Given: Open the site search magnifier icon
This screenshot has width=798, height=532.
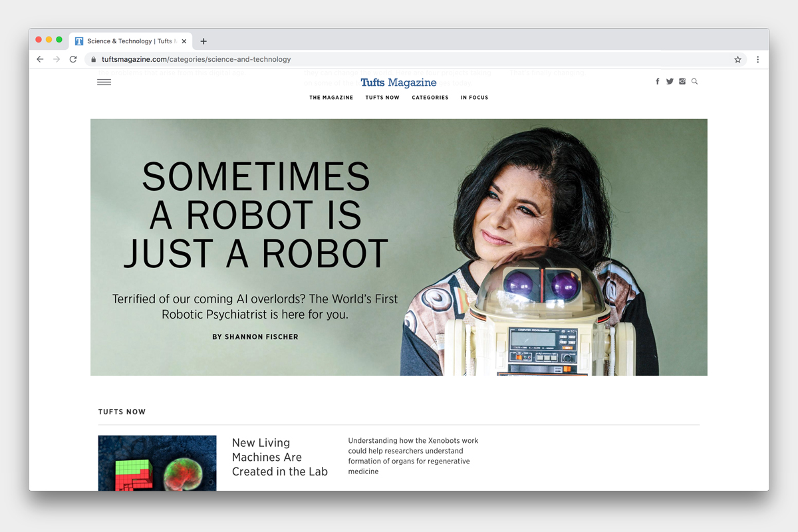Looking at the screenshot, I should [x=695, y=82].
